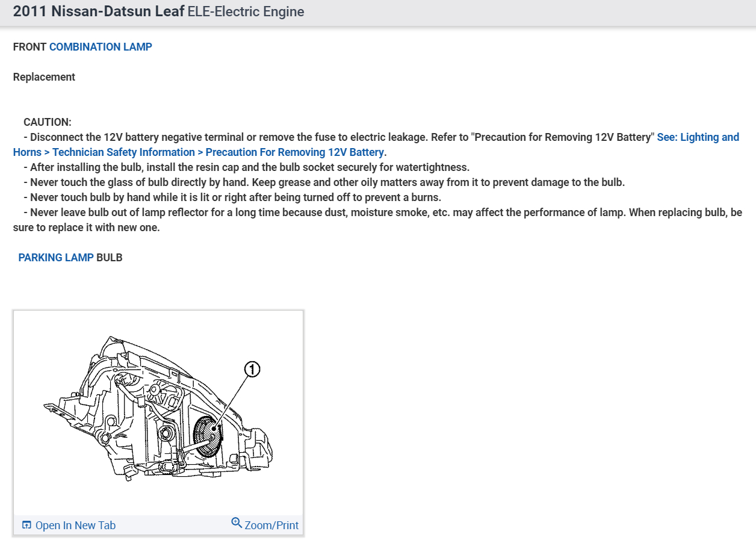Click the 'Replacement' heading

(44, 76)
